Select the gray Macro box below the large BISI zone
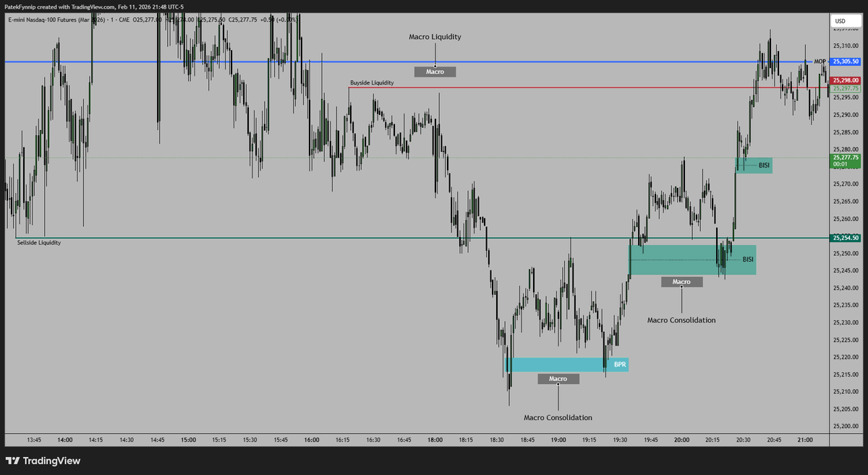Viewport: 868px width, 475px height. (682, 282)
